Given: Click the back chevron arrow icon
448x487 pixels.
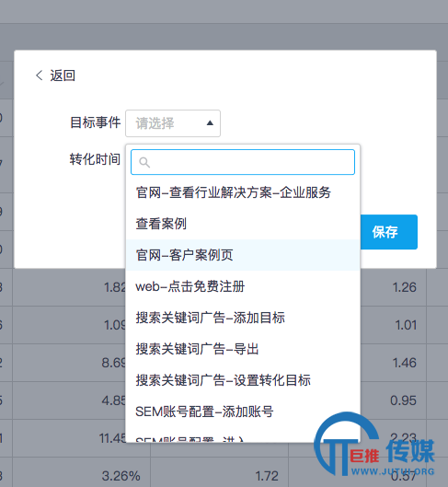Looking at the screenshot, I should 39,75.
